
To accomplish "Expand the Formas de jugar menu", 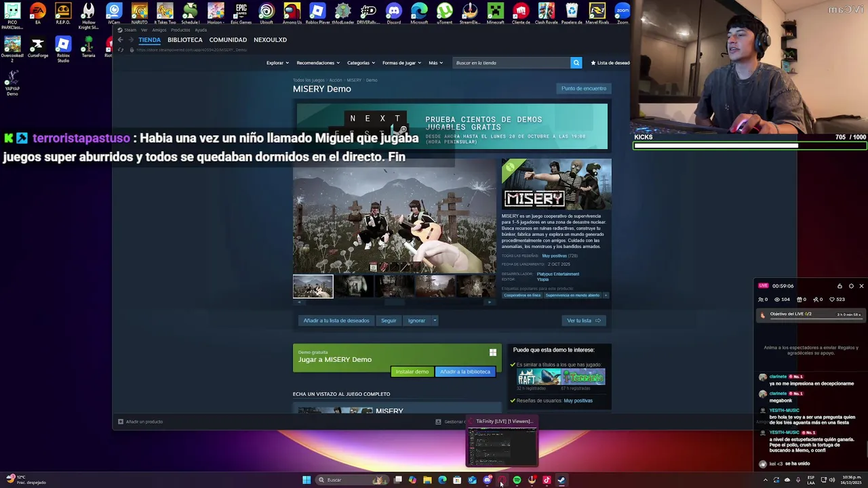I will tap(401, 63).
